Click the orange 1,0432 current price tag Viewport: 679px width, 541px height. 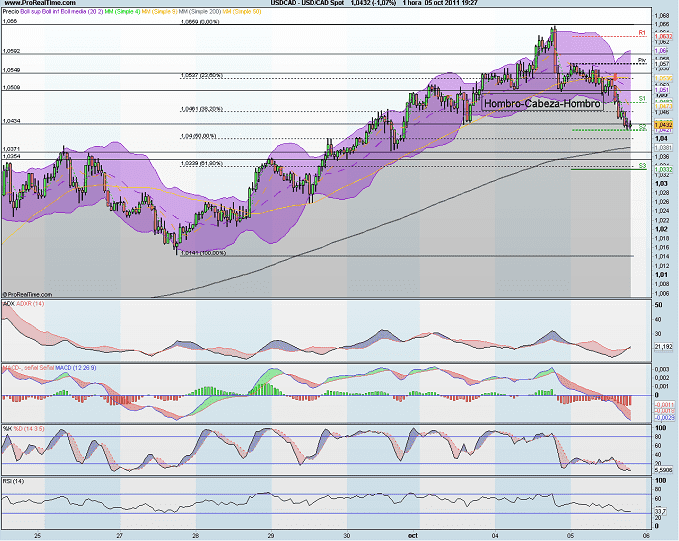point(662,124)
